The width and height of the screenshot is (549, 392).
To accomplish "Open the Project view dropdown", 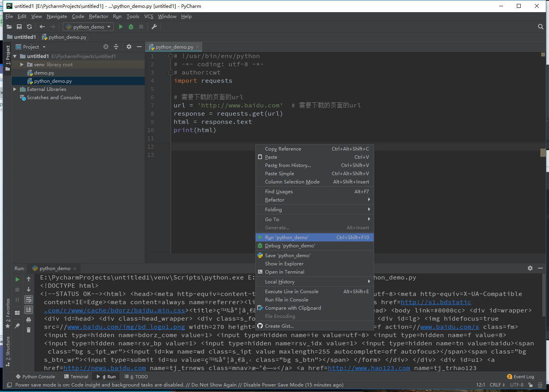I will [x=31, y=47].
